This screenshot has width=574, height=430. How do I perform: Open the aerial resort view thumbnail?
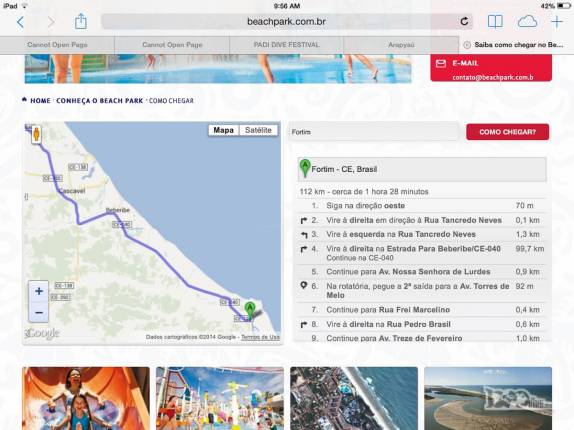pyautogui.click(x=354, y=398)
